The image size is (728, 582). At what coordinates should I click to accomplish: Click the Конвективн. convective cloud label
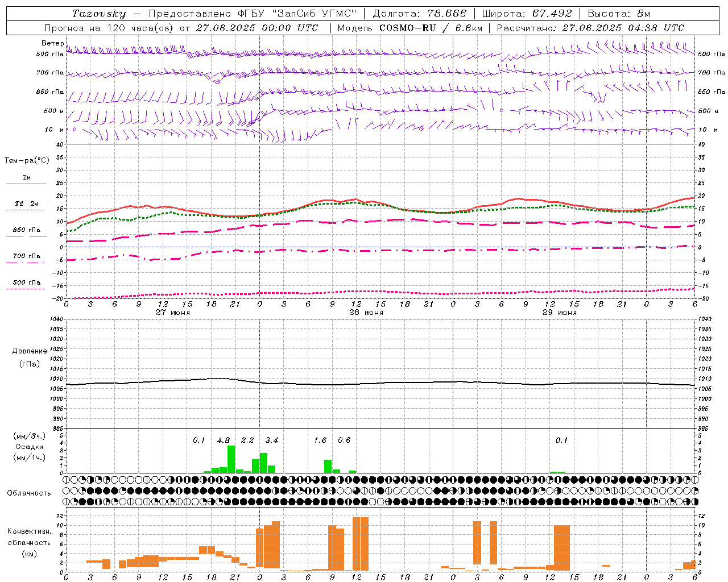pos(29,531)
